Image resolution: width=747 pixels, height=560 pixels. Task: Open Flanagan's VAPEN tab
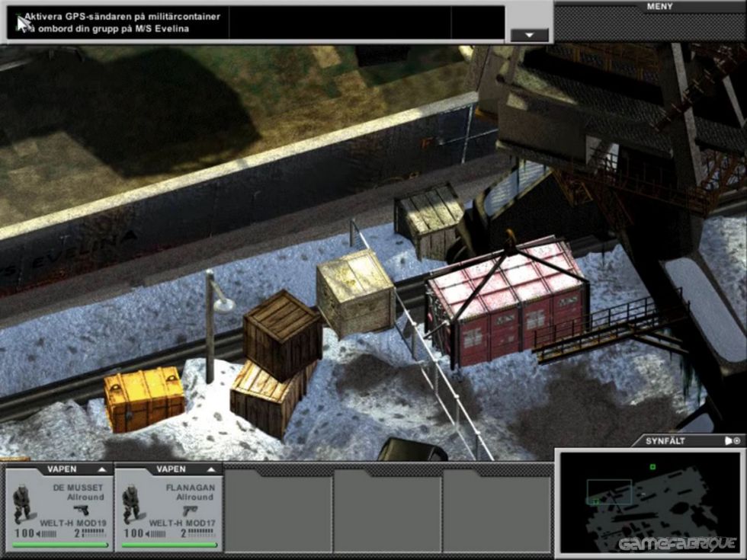click(x=171, y=469)
